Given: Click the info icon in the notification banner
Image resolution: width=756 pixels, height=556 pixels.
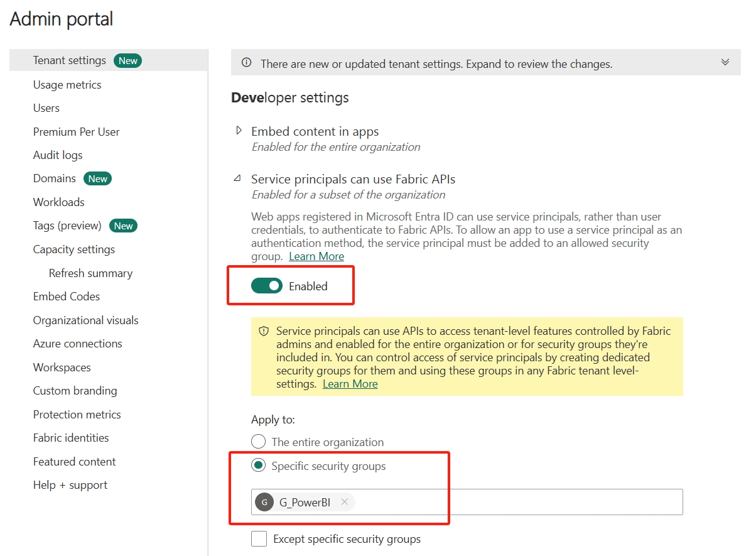Looking at the screenshot, I should pyautogui.click(x=247, y=63).
